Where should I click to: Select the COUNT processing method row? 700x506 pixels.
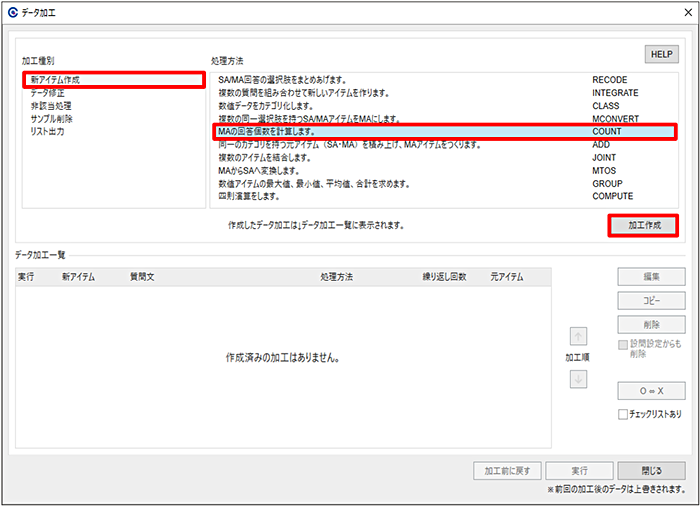444,132
